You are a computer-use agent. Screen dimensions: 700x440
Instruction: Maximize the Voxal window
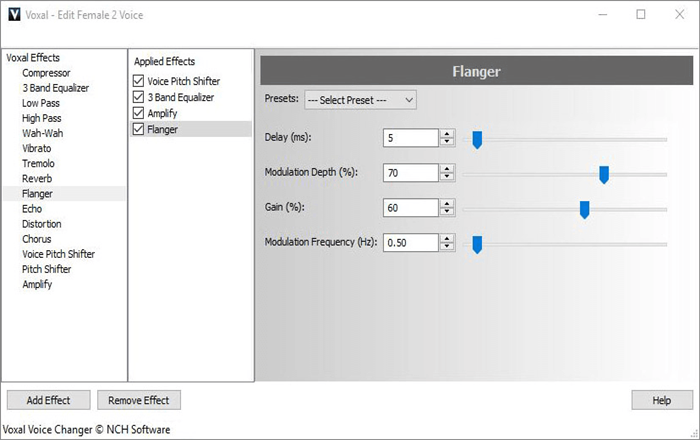pos(641,15)
